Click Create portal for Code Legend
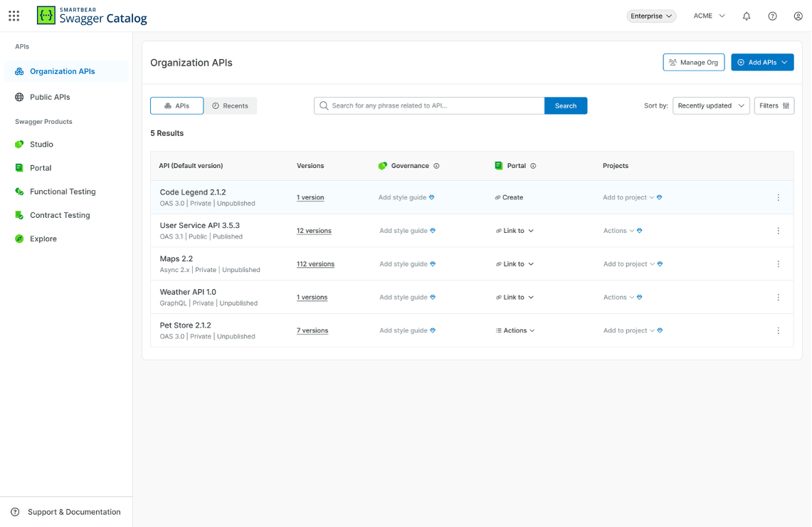812x527 pixels. [x=509, y=197]
